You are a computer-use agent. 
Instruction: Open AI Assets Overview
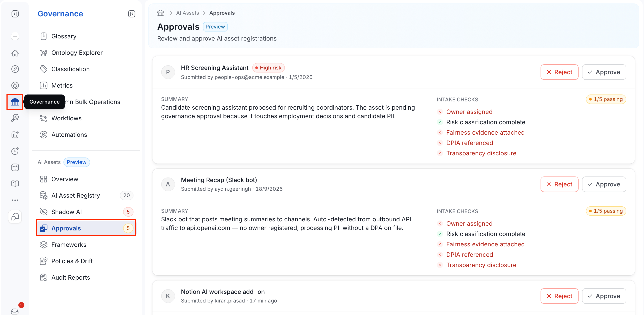86,179
